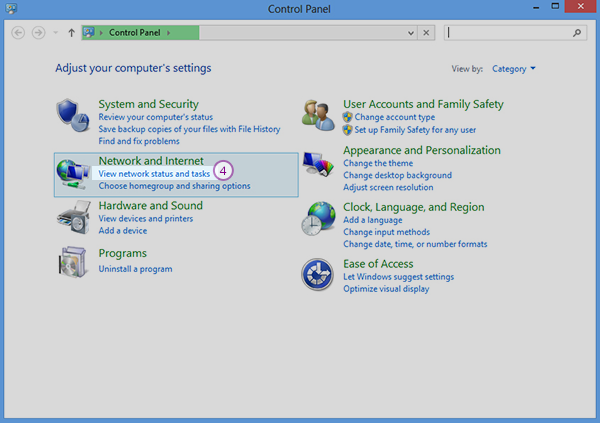Open Appearance and Personalization heading
This screenshot has width=600, height=423.
(x=422, y=150)
